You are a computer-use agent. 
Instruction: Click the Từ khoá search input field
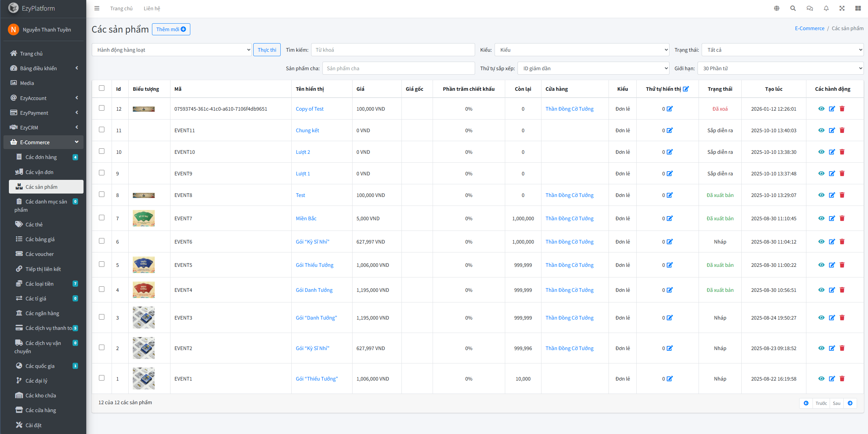(x=393, y=50)
